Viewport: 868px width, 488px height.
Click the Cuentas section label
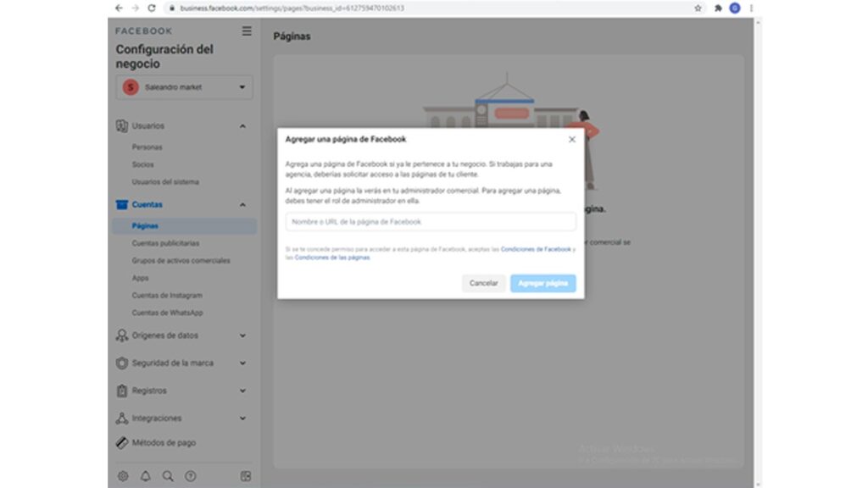pos(147,205)
